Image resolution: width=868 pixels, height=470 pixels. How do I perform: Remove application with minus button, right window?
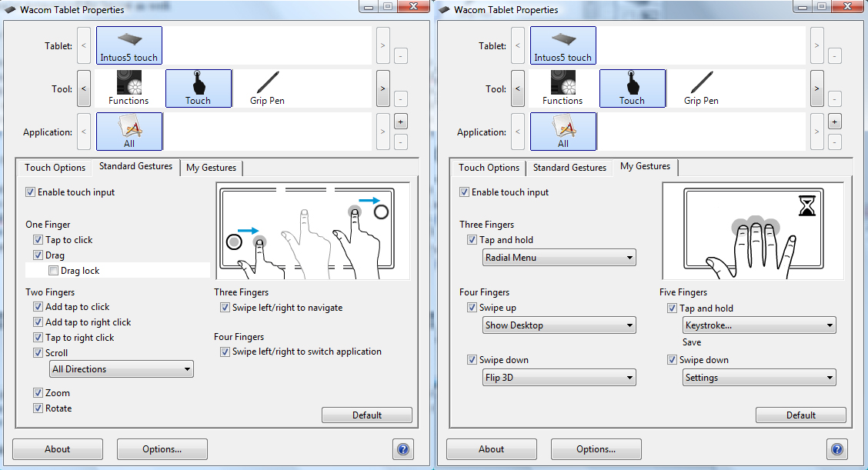pyautogui.click(x=835, y=142)
